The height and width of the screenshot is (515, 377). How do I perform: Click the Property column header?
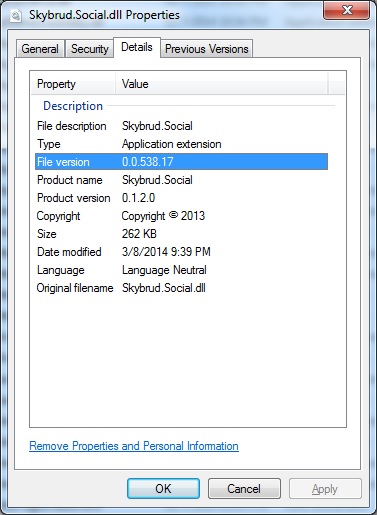click(x=73, y=84)
